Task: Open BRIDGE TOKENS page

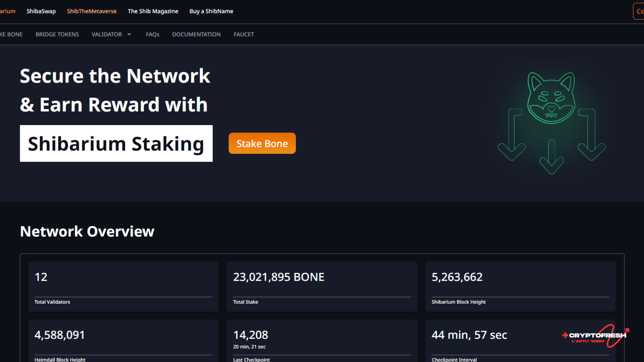Action: point(57,34)
